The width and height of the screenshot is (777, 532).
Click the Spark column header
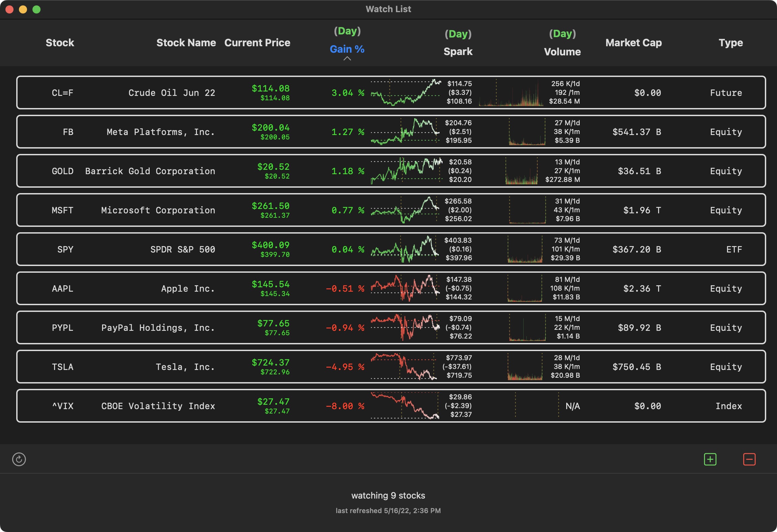pyautogui.click(x=458, y=51)
